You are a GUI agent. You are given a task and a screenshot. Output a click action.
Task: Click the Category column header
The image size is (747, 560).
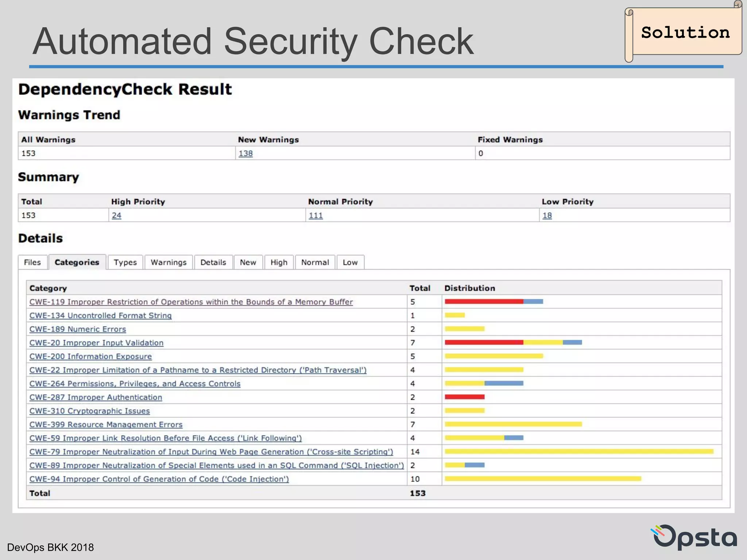[48, 288]
